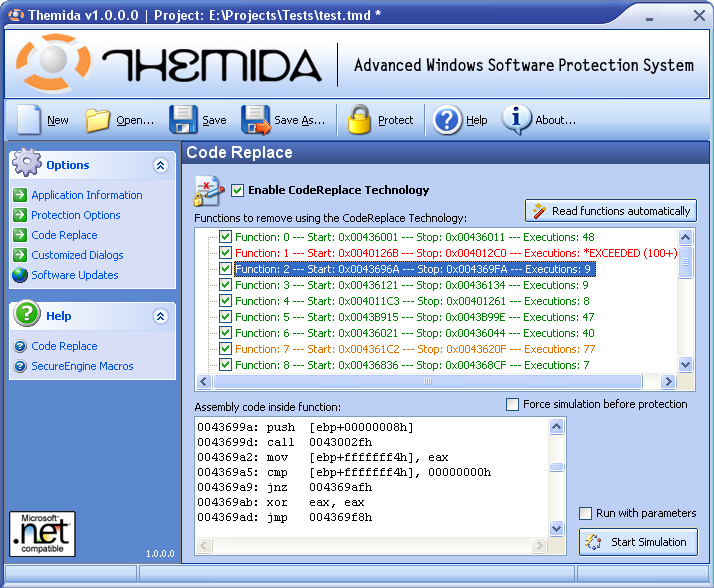Open Application Information page
Viewport: 714px width, 588px height.
[x=87, y=195]
